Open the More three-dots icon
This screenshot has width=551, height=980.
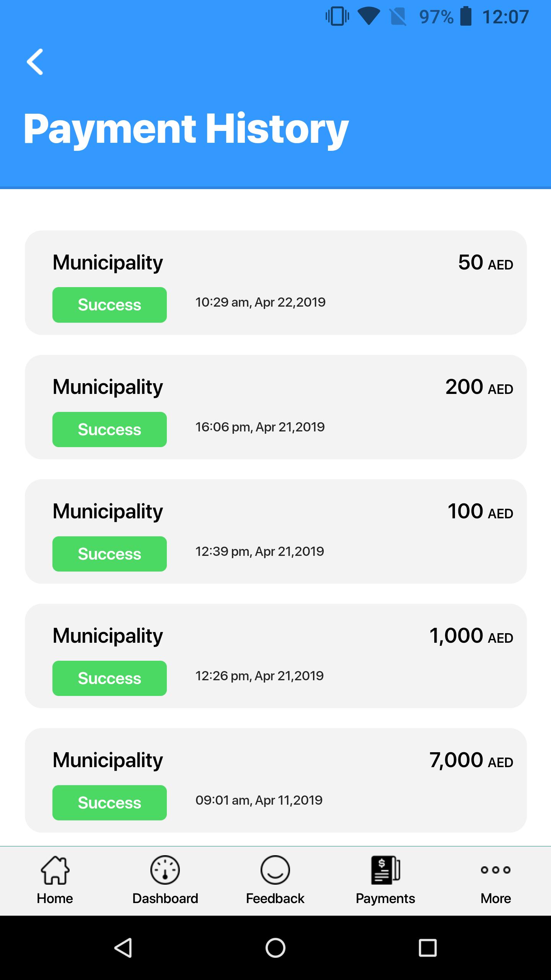coord(496,870)
